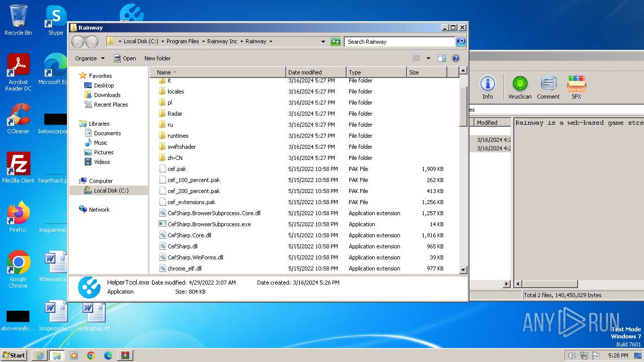644x362 pixels.
Task: Expand the Rainway breadcrumb arrow
Action: pos(271,42)
